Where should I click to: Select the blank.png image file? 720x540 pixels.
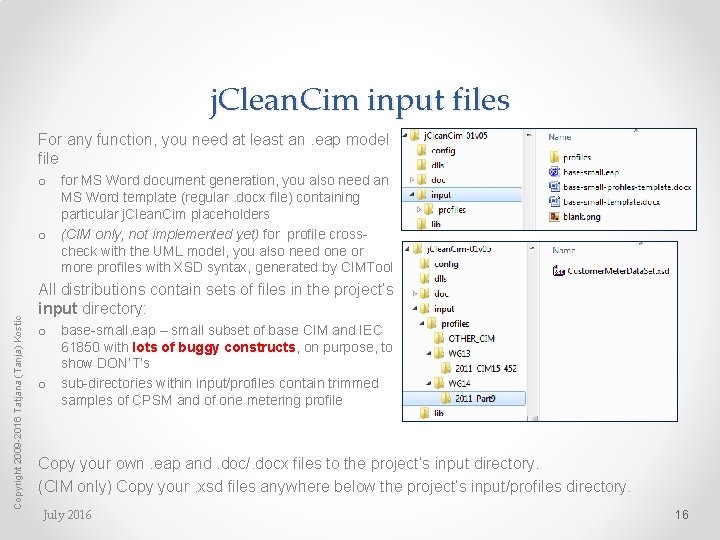[574, 216]
